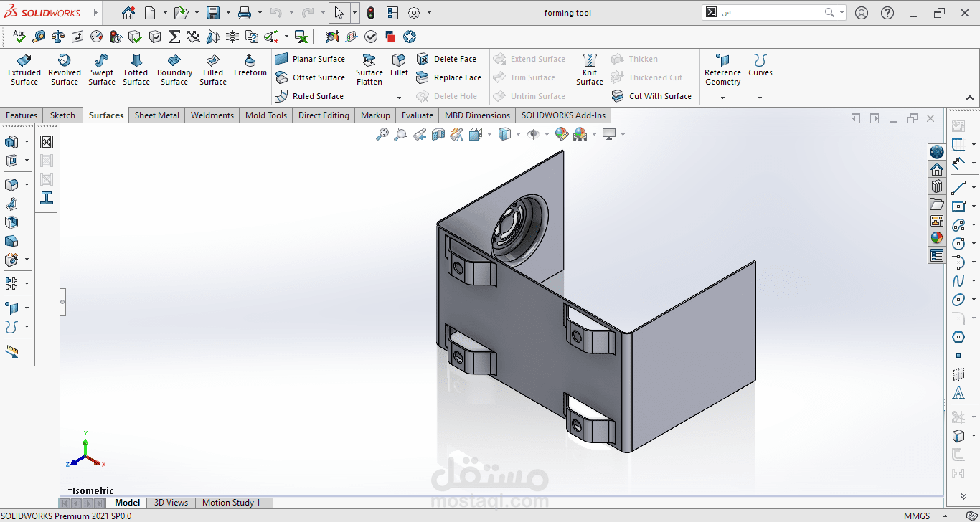This screenshot has height=522, width=980.
Task: Click the Offset Surface command
Action: click(x=310, y=77)
